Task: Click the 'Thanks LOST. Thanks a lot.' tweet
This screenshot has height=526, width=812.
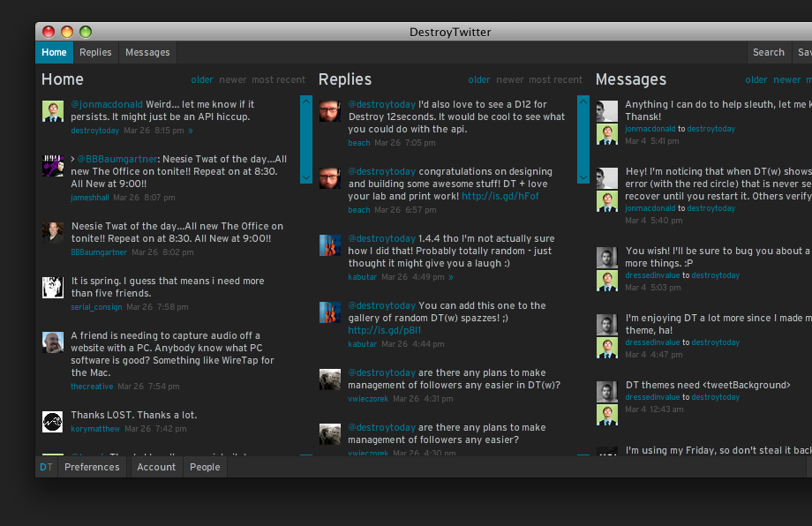Action: point(134,415)
